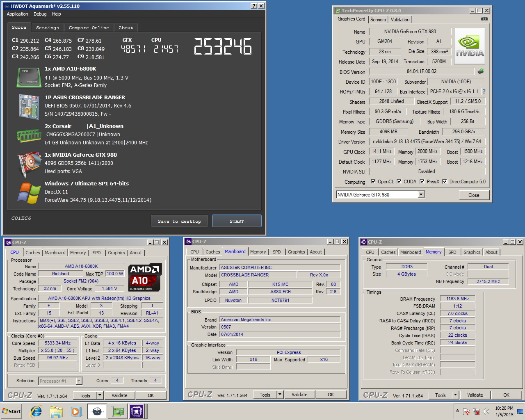Click the GPU-Z BIOS save chip icon
525x420 pixels.
pyautogui.click(x=481, y=71)
